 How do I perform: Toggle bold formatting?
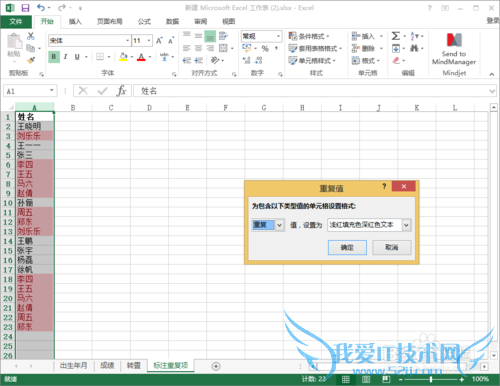point(54,57)
